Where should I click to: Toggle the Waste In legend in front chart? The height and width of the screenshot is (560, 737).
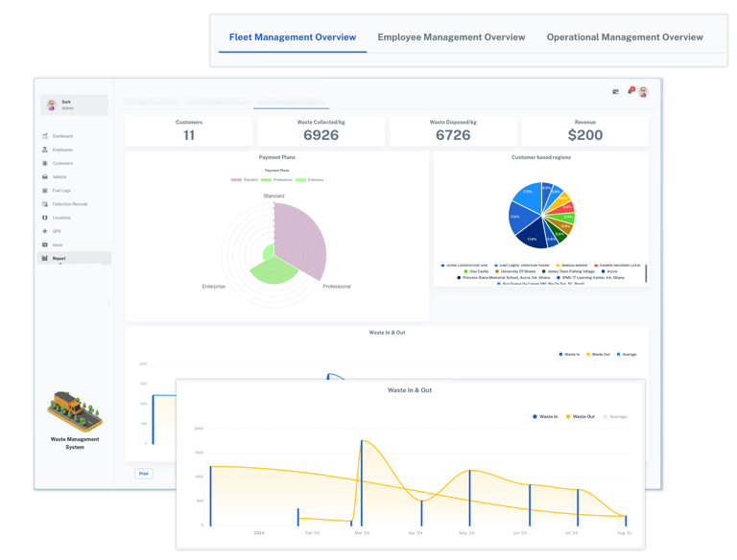pyautogui.click(x=545, y=417)
